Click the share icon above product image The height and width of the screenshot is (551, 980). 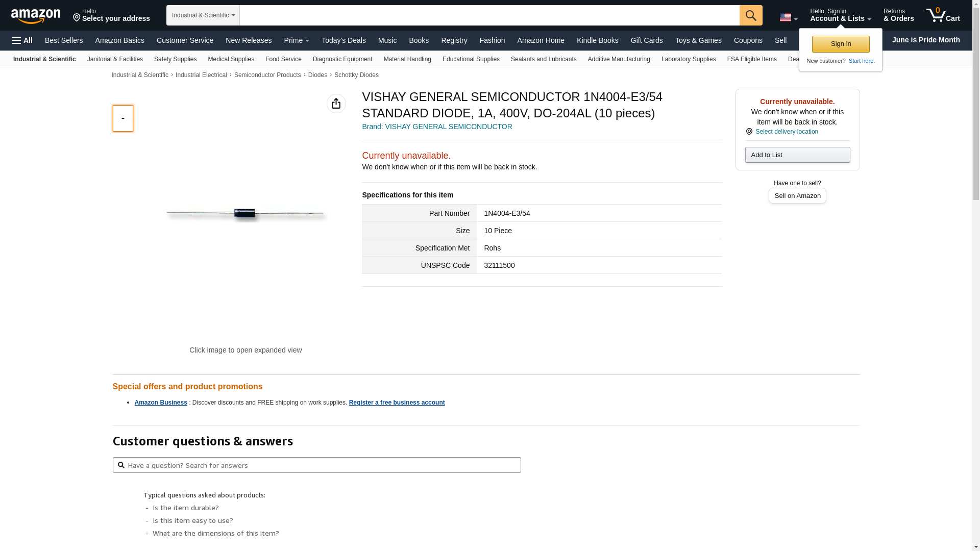pos(336,104)
